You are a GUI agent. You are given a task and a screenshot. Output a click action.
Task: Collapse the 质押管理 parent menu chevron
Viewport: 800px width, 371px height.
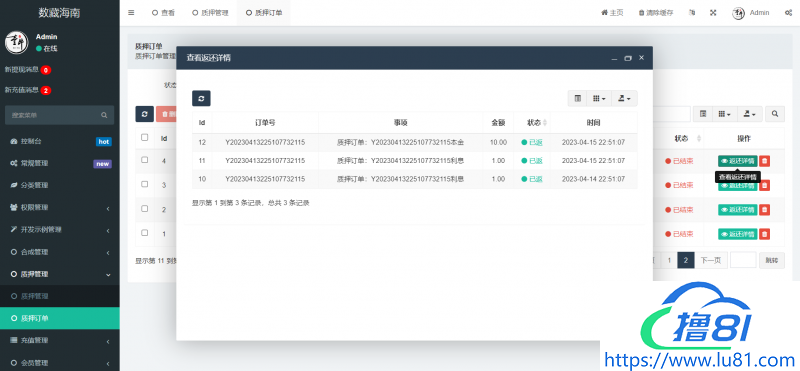click(108, 275)
